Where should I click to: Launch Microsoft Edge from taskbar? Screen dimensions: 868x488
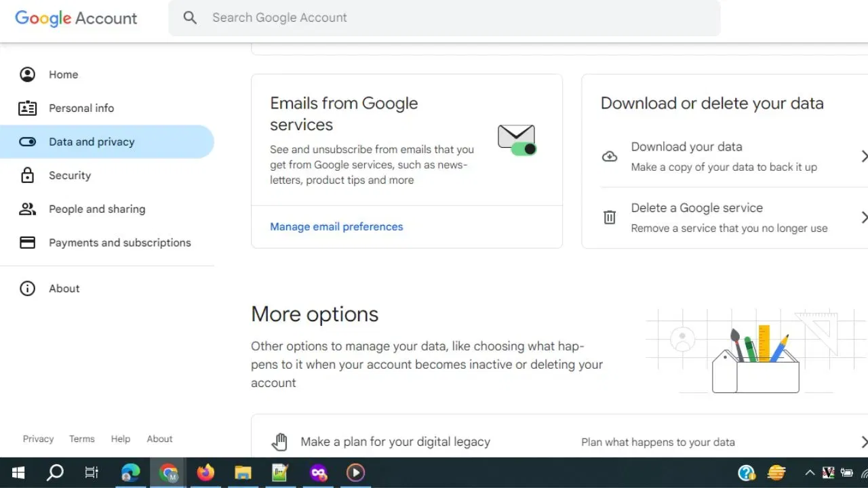tap(130, 472)
